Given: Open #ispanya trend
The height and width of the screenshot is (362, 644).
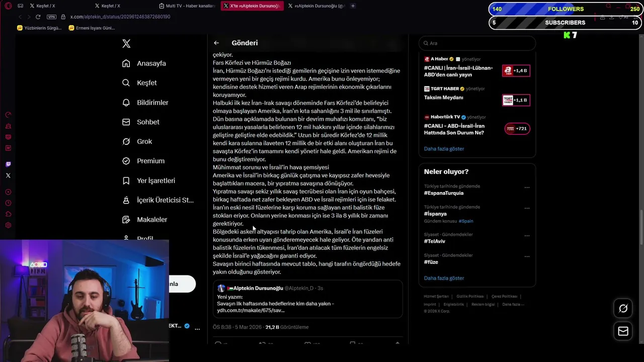Looking at the screenshot, I should pos(435,214).
